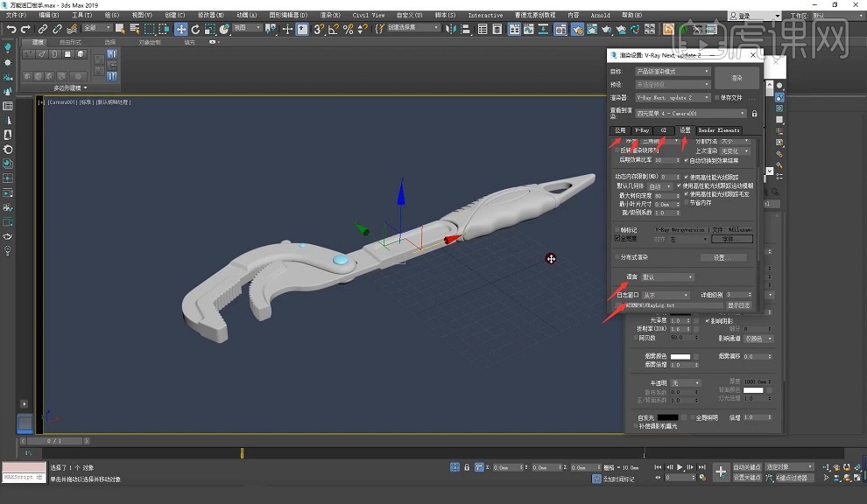Click the large Set Keys plus icon
Screen dimensions: 867x504
[721, 472]
